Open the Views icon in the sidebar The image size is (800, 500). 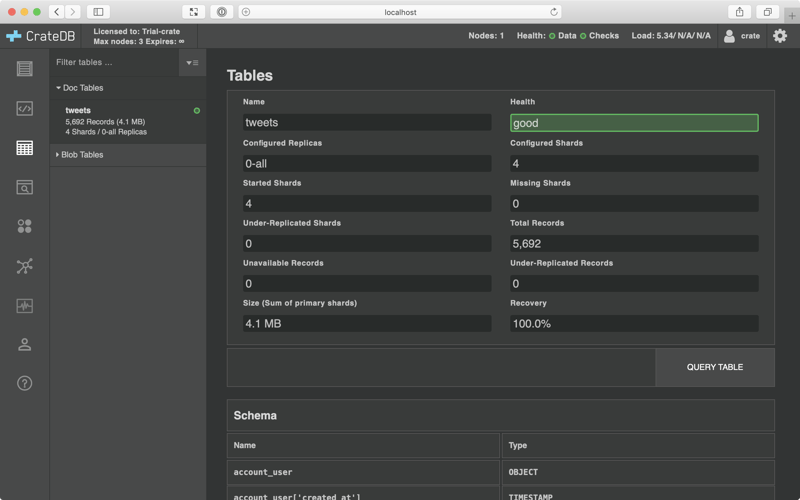pos(24,187)
